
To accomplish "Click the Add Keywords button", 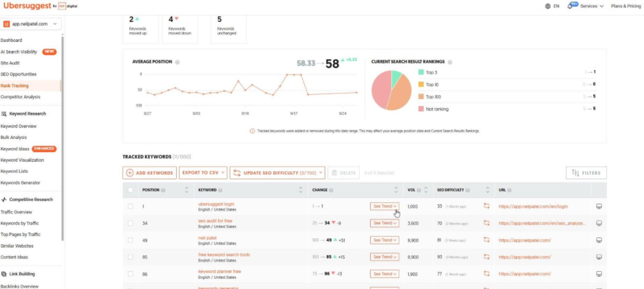I will click(149, 173).
